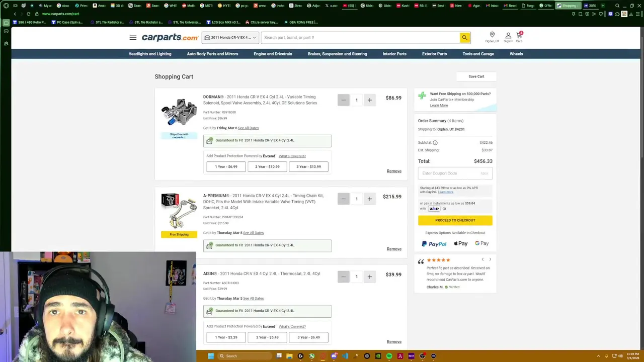Click browser back arrow
Image resolution: width=644 pixels, height=362 pixels.
coord(15,14)
